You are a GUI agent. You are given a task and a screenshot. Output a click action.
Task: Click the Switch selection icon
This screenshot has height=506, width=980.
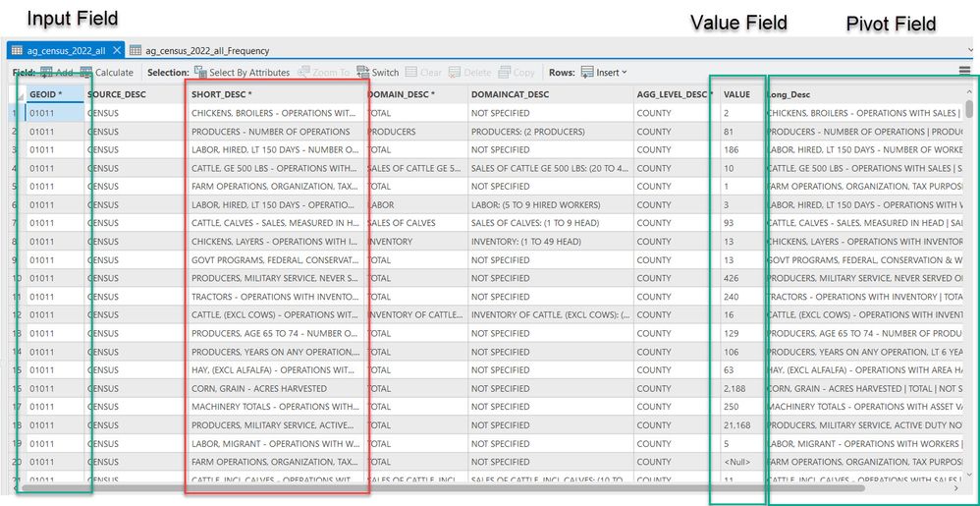363,73
